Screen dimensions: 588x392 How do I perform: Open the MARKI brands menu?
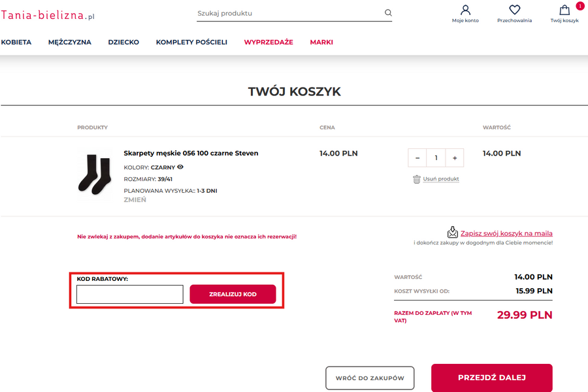[321, 42]
